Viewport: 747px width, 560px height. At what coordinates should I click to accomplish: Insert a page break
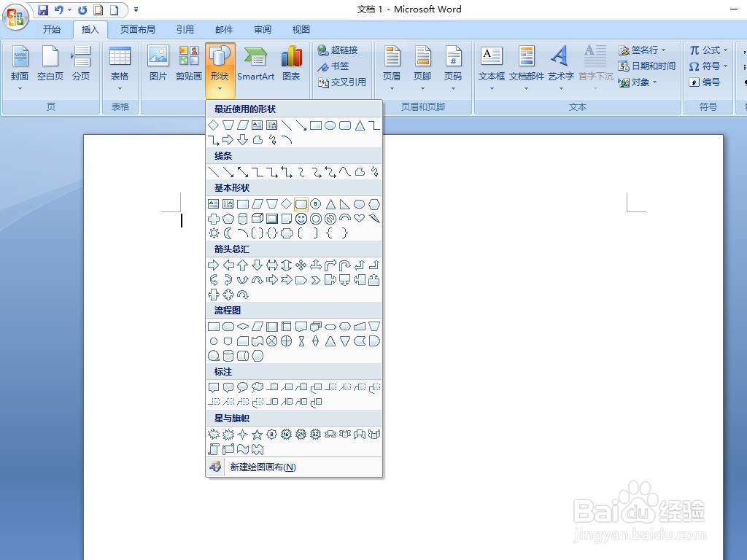coord(81,65)
